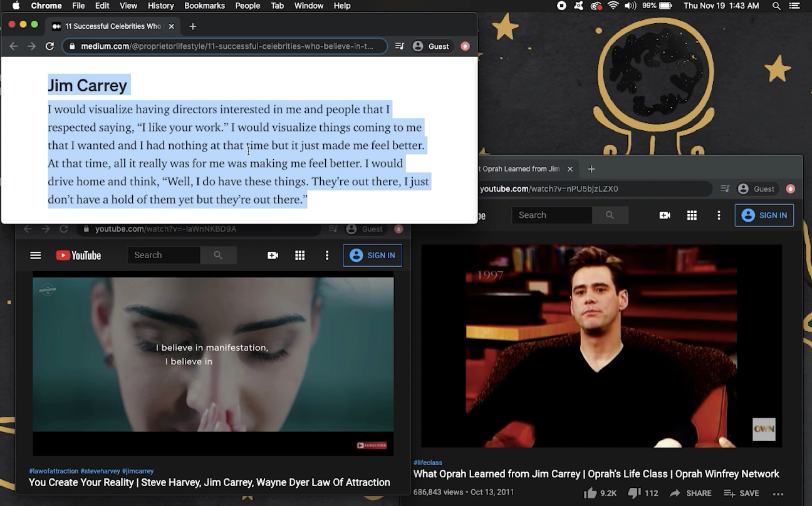Open the Chrome application menu

point(46,6)
